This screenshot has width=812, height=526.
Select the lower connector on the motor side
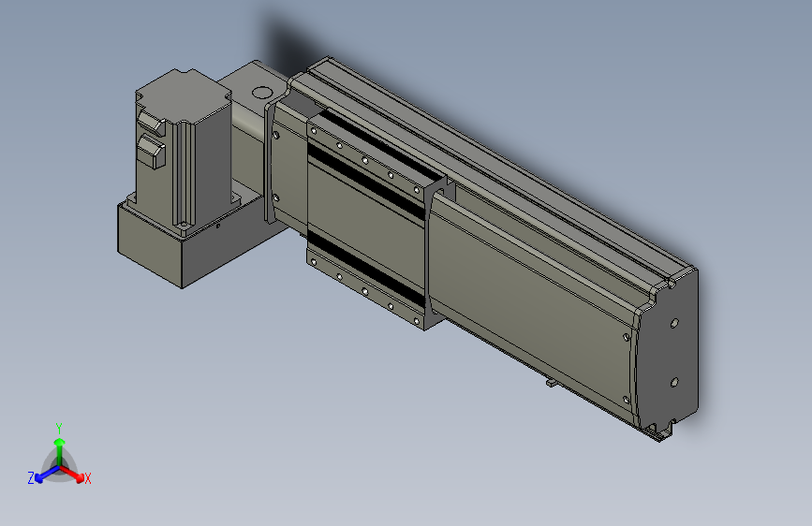pyautogui.click(x=151, y=151)
